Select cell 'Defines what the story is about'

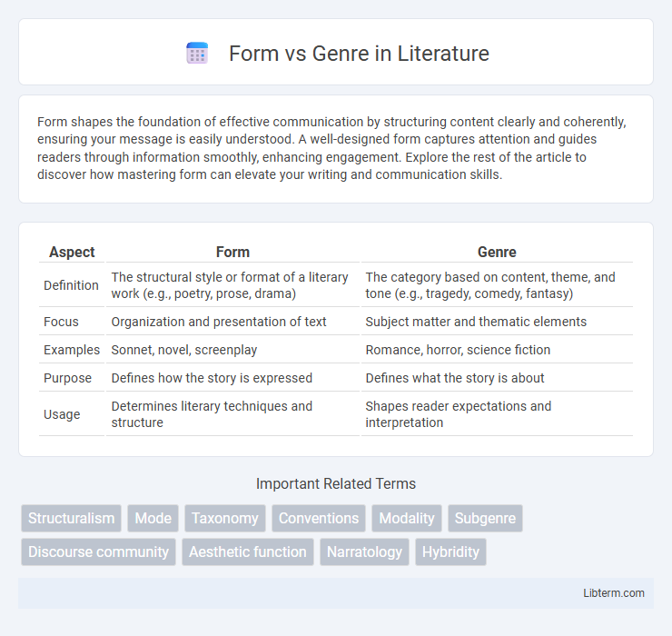[x=497, y=378]
